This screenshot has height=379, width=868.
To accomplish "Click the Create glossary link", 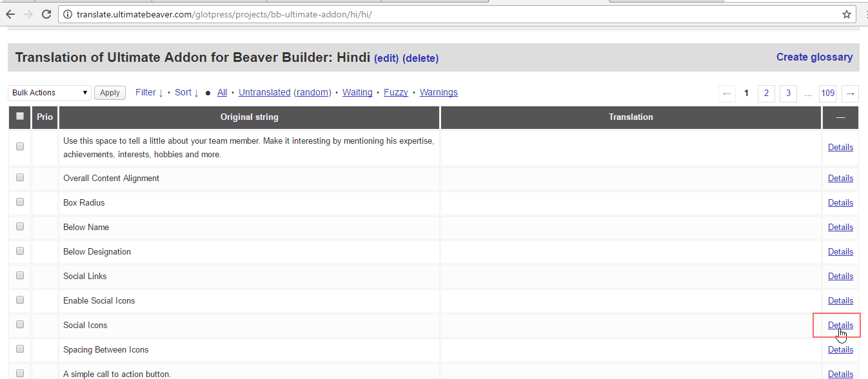I will [x=814, y=57].
